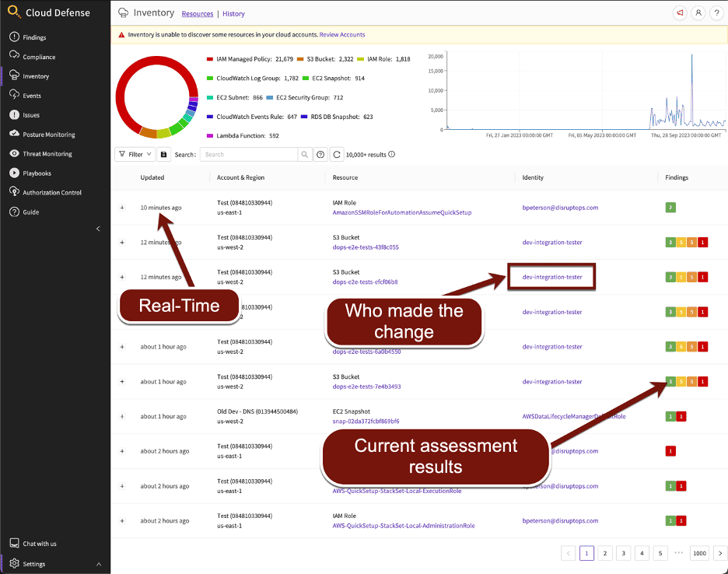728x574 pixels.
Task: Click IAM Managed Policy red legend swatch
Action: pyautogui.click(x=210, y=59)
